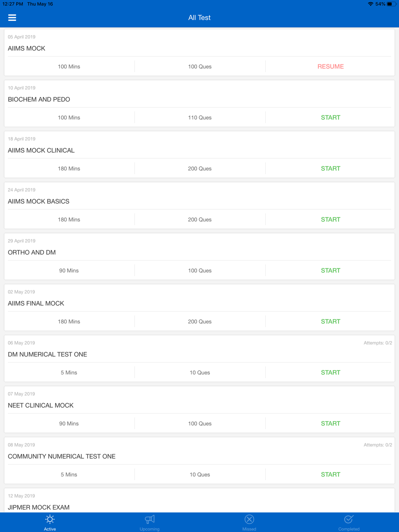Tap the Wi-Fi icon in status bar
Viewport: 399px width, 532px height.
click(x=371, y=4)
